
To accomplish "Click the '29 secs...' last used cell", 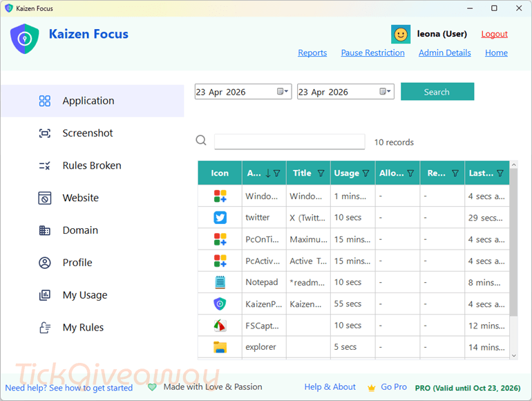I will [x=487, y=217].
